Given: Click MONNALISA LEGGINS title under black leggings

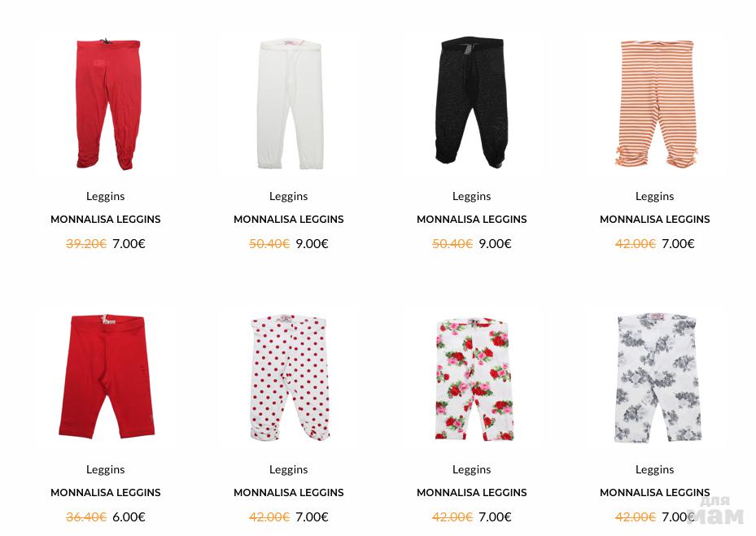Looking at the screenshot, I should pyautogui.click(x=472, y=220).
